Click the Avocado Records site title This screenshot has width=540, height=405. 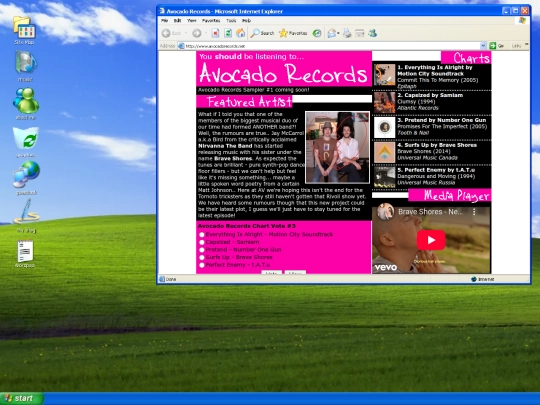tap(283, 74)
